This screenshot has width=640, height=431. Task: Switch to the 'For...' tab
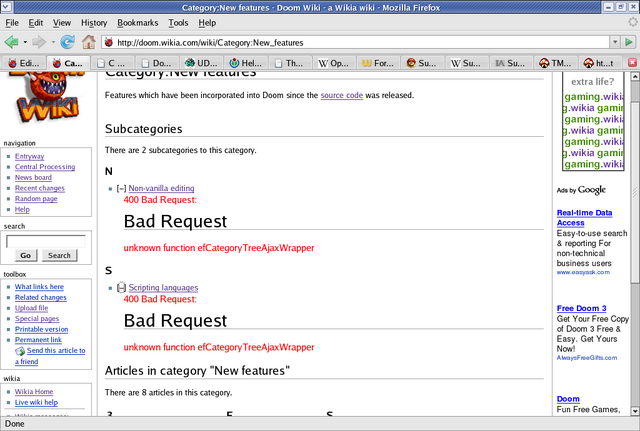point(379,63)
